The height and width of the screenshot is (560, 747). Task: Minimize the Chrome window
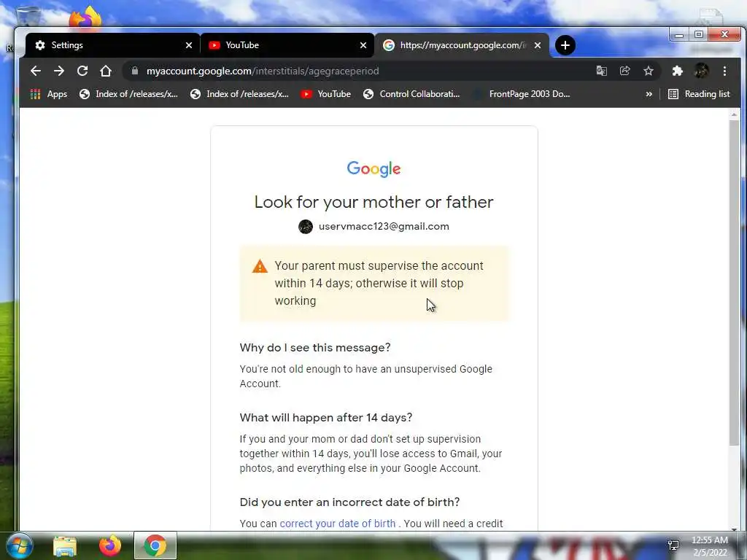point(679,34)
